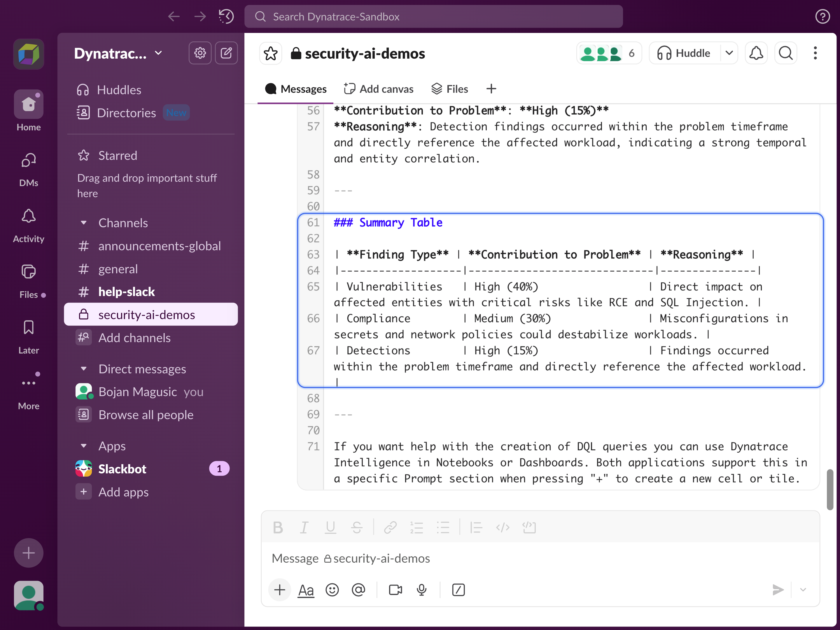
Task: Click Add apps in sidebar
Action: tap(123, 492)
